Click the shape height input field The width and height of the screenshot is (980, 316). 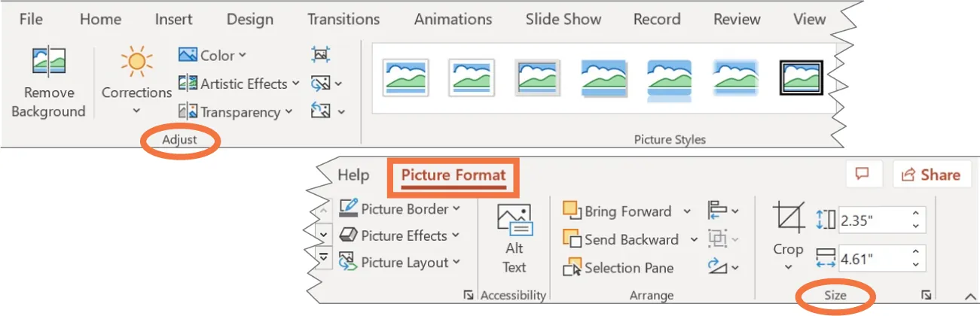[874, 220]
